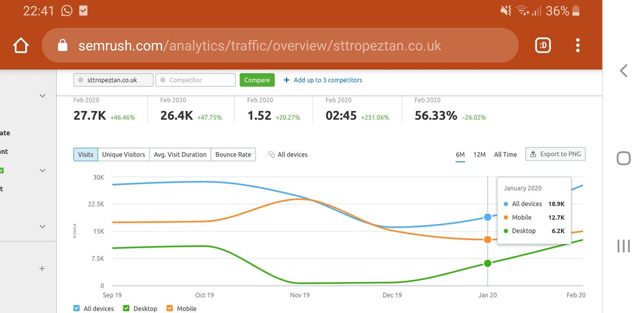Viewport: 644px width, 313px height.
Task: Click the 26.4K unique visitors metric
Action: [x=177, y=115]
